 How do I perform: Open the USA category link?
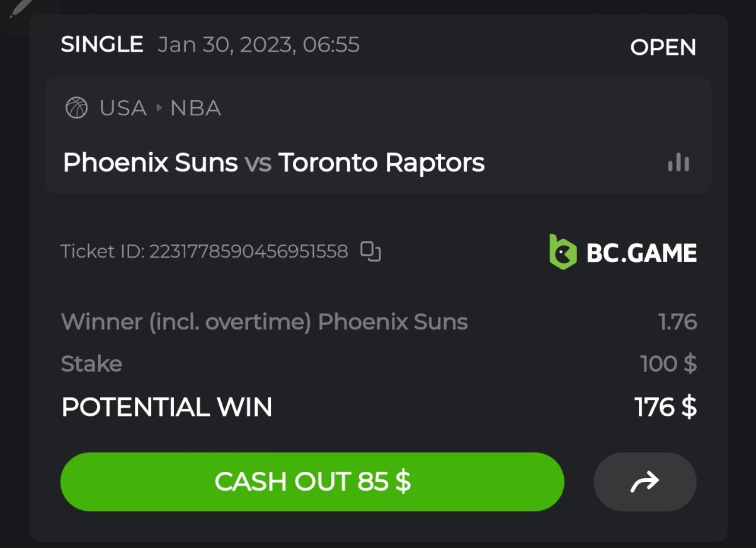pos(123,108)
